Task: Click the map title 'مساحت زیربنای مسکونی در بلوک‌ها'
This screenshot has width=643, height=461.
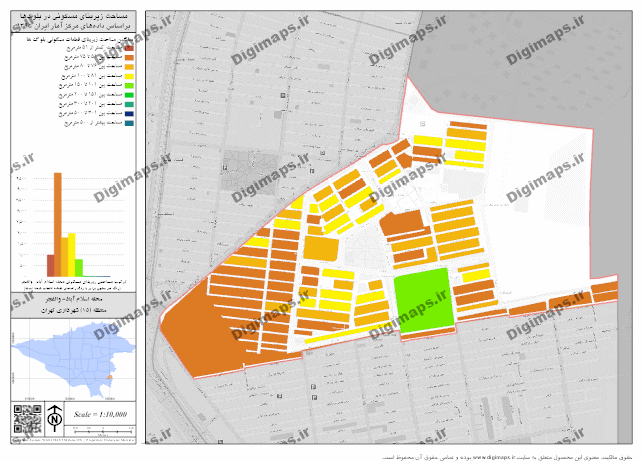Action: [74, 16]
